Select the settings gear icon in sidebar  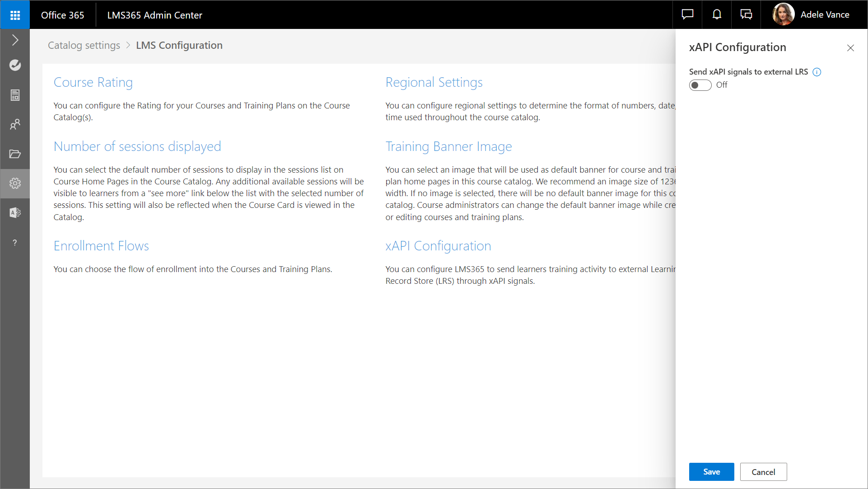[15, 183]
